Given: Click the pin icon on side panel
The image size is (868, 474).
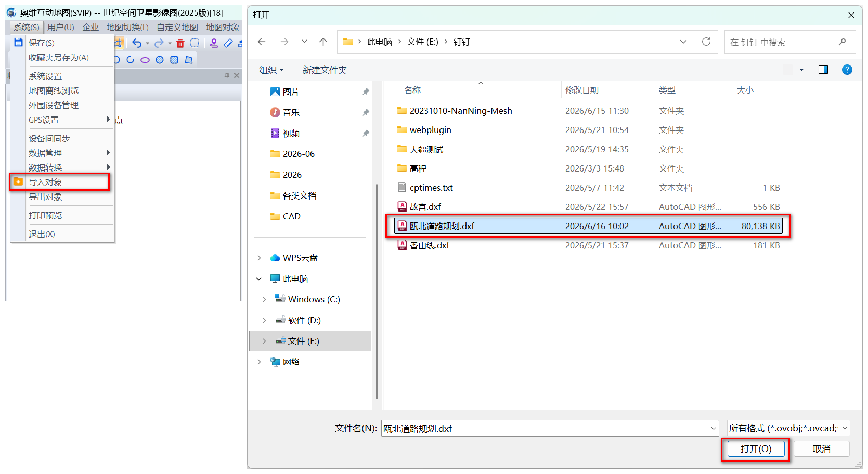Looking at the screenshot, I should coord(227,76).
